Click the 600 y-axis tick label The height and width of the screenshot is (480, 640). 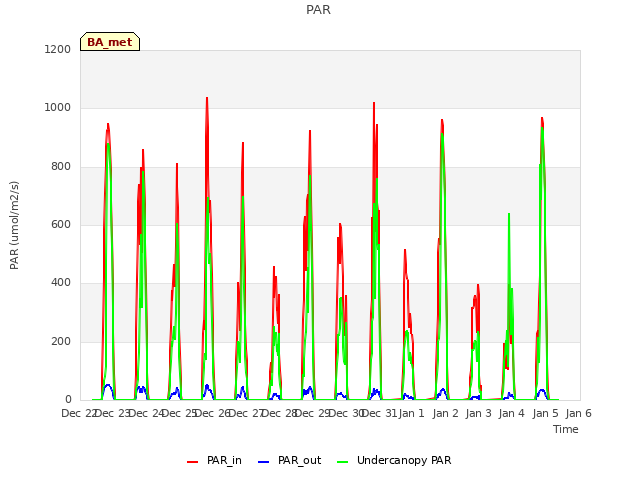tap(61, 224)
